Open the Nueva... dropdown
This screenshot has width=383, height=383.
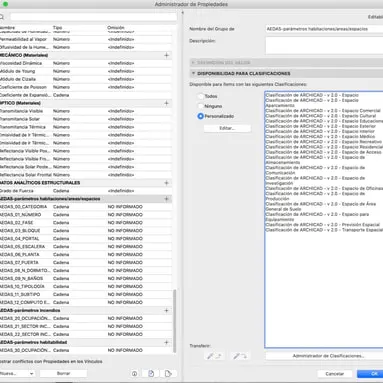pos(17,374)
